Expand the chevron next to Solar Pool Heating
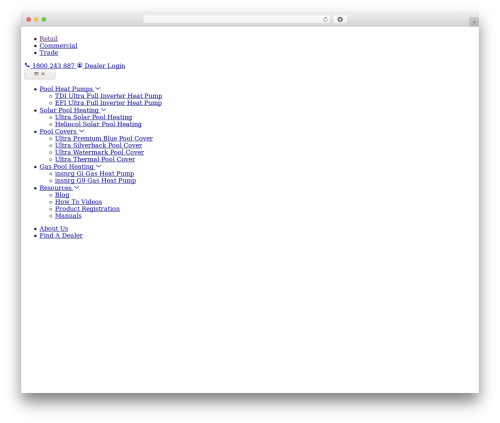500x423 pixels. [104, 110]
